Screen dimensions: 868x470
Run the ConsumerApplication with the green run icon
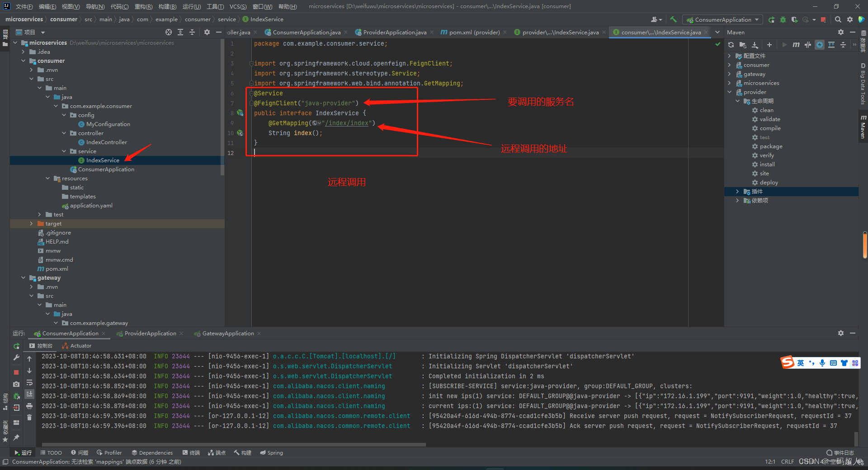tap(771, 19)
